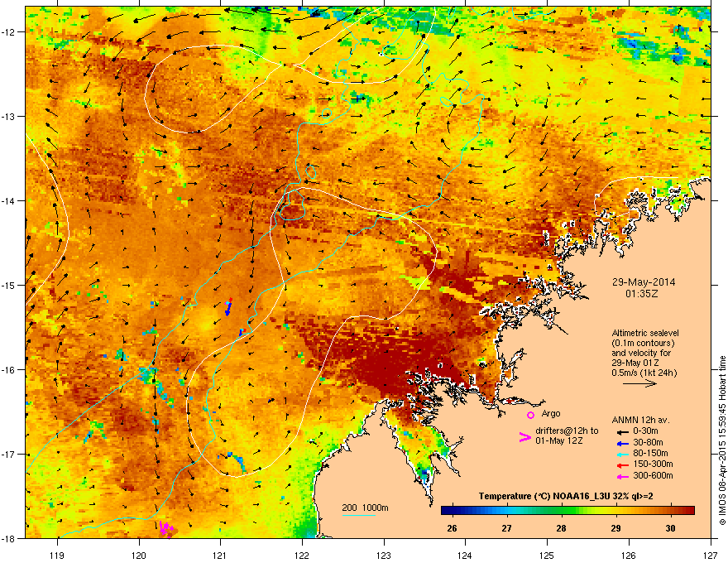Click latitude axis label -12
Screen dimensions: 728x563
[9, 31]
